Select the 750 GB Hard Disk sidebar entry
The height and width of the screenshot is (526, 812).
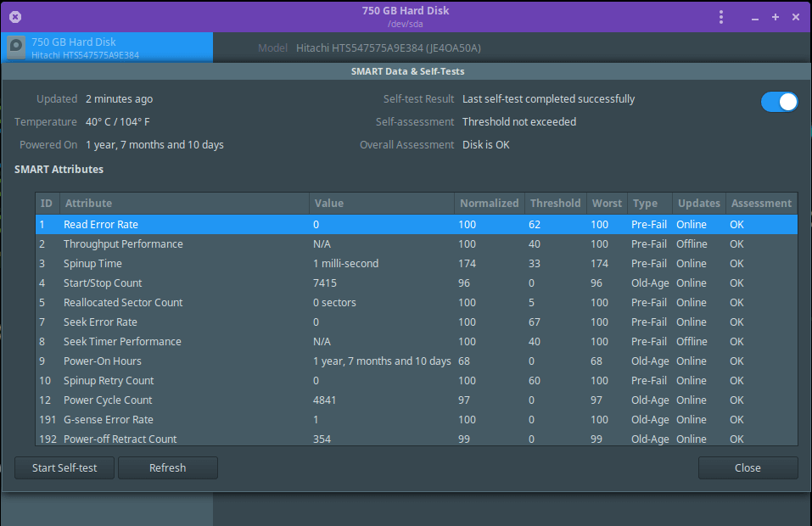tap(107, 48)
